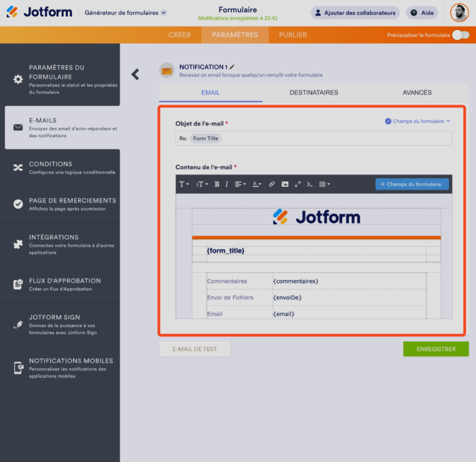476x462 pixels.
Task: Open the text color dropdown
Action: [257, 184]
